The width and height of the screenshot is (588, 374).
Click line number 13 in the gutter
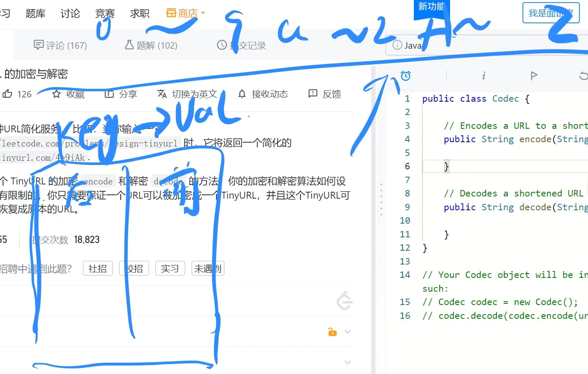[405, 262]
